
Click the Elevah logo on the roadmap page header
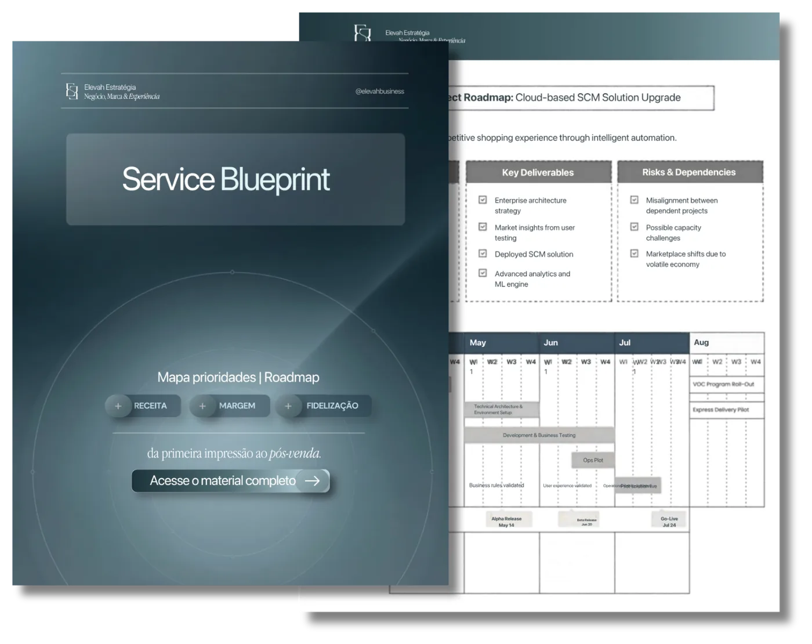click(362, 33)
